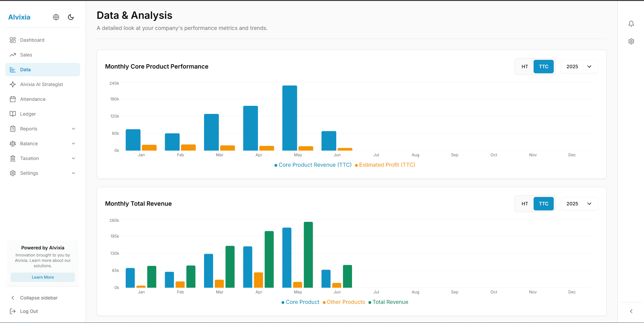This screenshot has width=644, height=323.
Task: Click the Sales trend icon
Action: pos(13,55)
